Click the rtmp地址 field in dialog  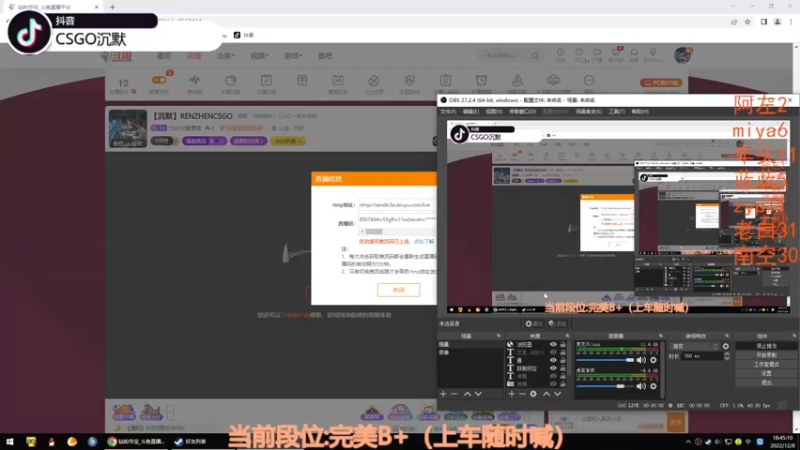coord(397,205)
